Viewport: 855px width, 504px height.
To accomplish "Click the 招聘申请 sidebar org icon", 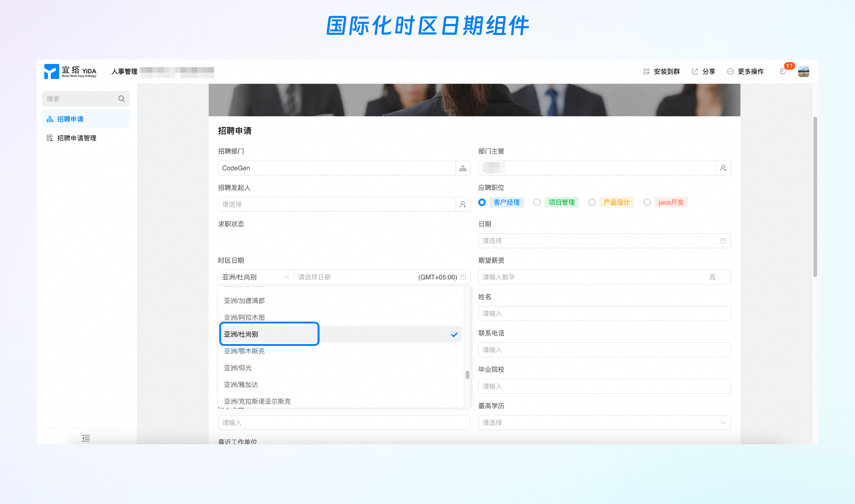I will click(50, 119).
